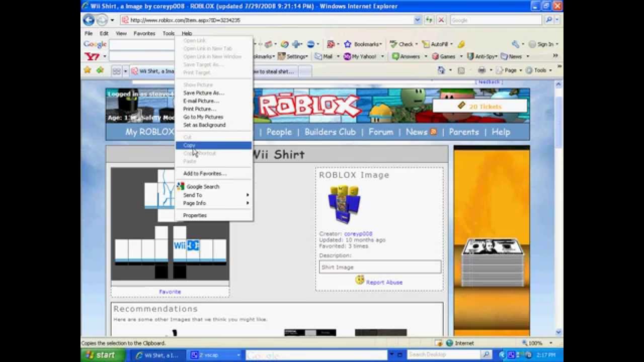Open the Parents navigation link

[464, 132]
